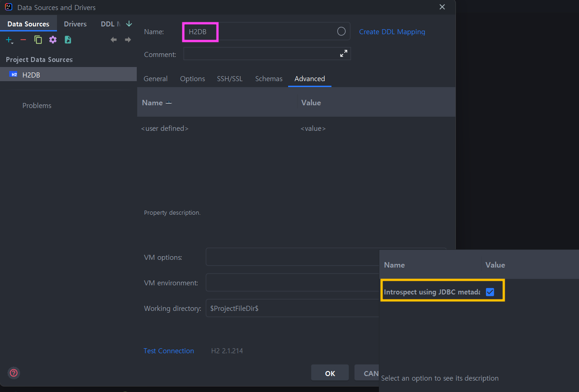Sort by Name column ascending arrow
This screenshot has width=579, height=392.
pos(169,103)
